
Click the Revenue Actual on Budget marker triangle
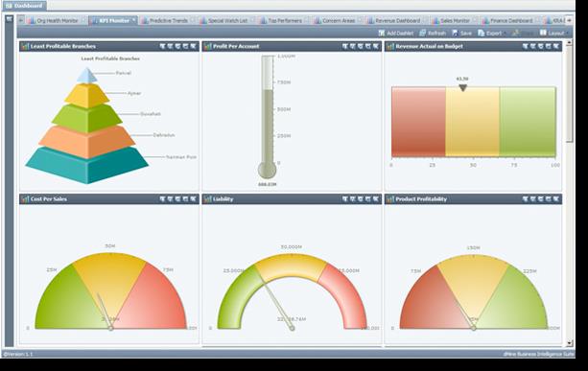click(462, 87)
